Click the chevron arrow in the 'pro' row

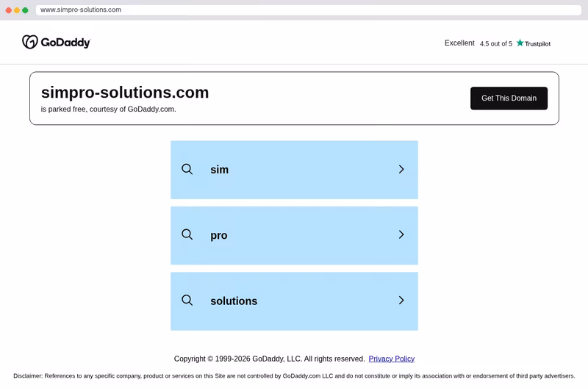401,234
